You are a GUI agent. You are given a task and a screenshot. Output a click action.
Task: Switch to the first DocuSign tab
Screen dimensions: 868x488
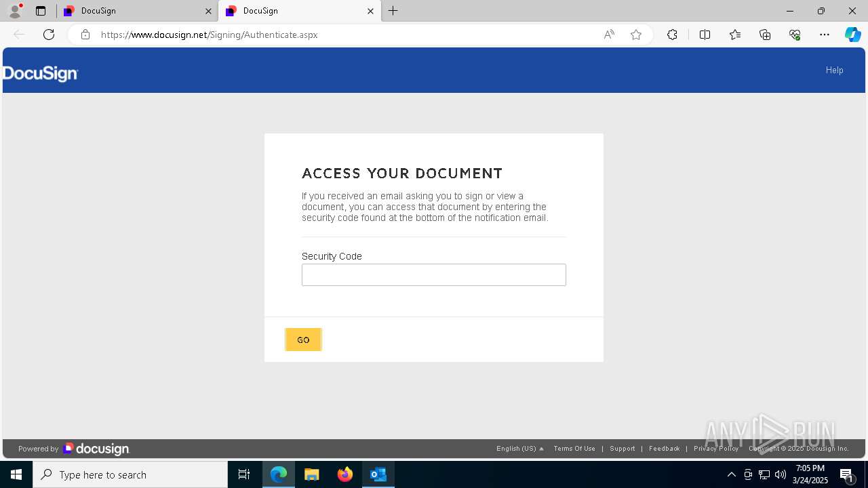(137, 11)
